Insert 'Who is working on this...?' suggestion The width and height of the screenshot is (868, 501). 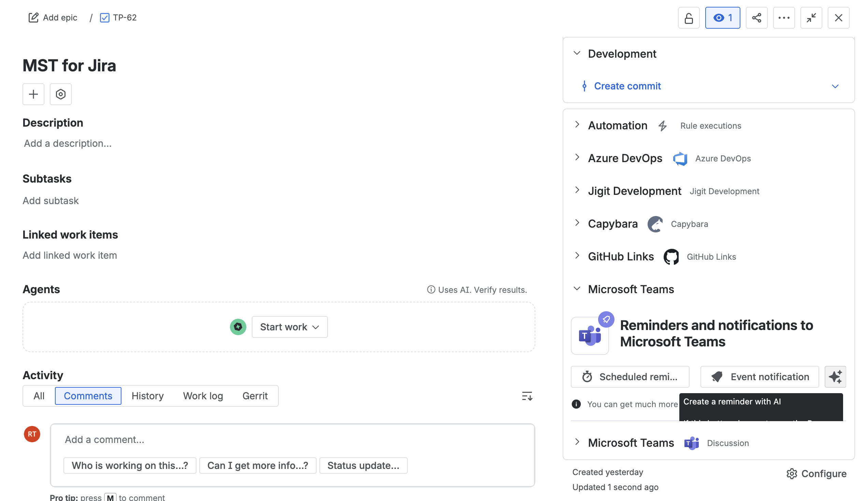130,466
